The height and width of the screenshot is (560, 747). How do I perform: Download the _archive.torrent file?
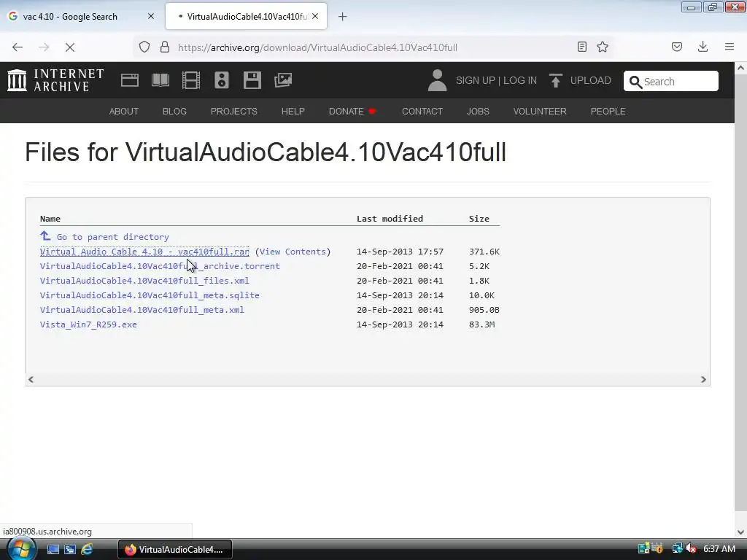tap(160, 266)
